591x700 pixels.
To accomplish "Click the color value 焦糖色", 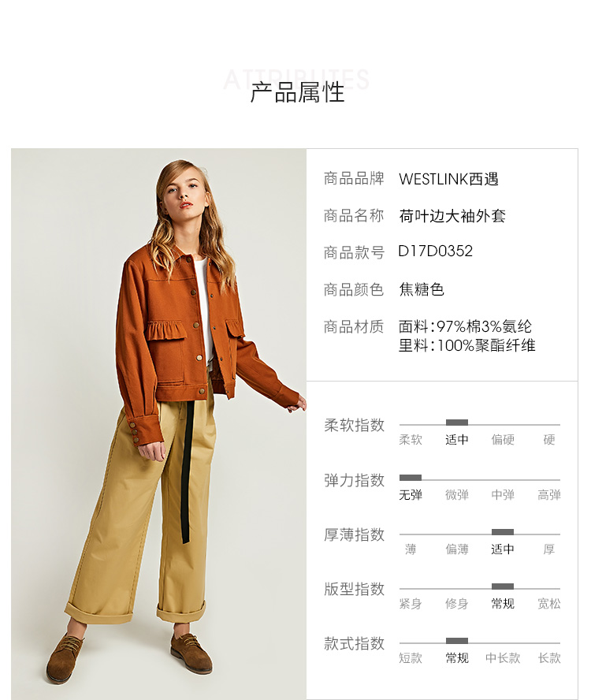I will point(422,290).
